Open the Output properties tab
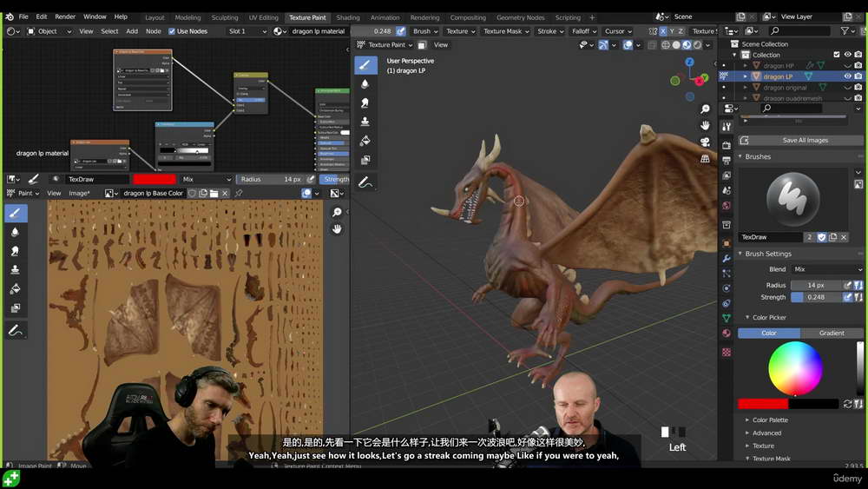The image size is (868, 489). pyautogui.click(x=727, y=160)
